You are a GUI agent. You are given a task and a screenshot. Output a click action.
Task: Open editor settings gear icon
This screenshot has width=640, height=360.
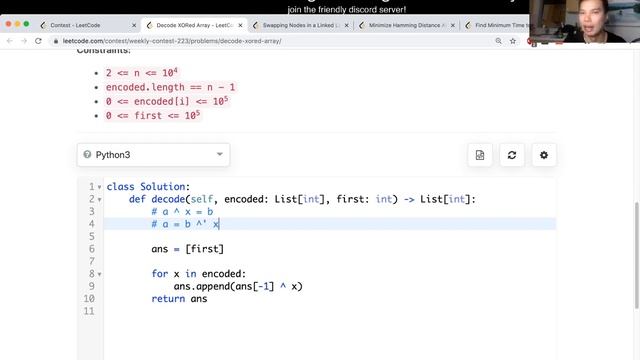pos(544,155)
